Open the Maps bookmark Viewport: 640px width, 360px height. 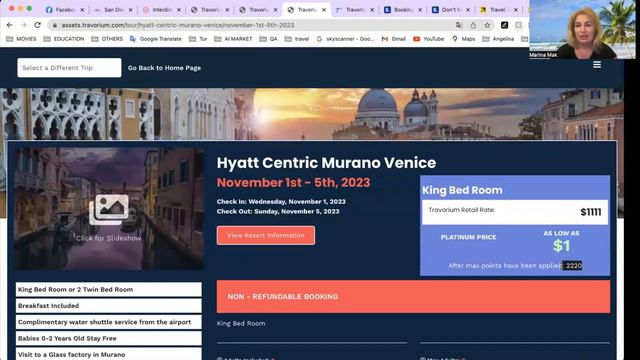tap(464, 39)
